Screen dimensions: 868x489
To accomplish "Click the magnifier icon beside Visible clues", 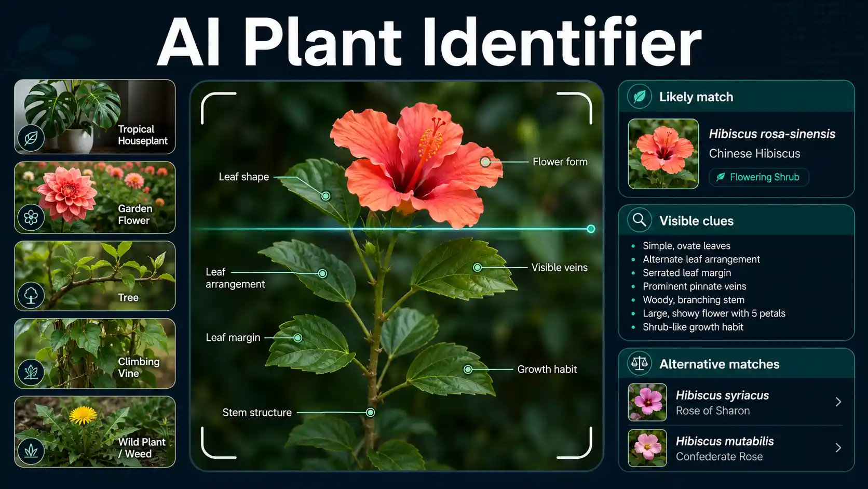I will [x=640, y=220].
